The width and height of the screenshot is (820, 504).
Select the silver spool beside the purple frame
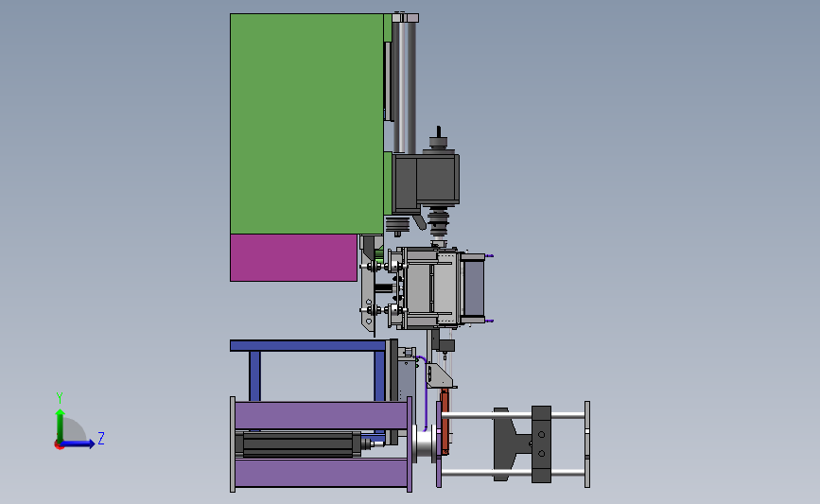(425, 444)
